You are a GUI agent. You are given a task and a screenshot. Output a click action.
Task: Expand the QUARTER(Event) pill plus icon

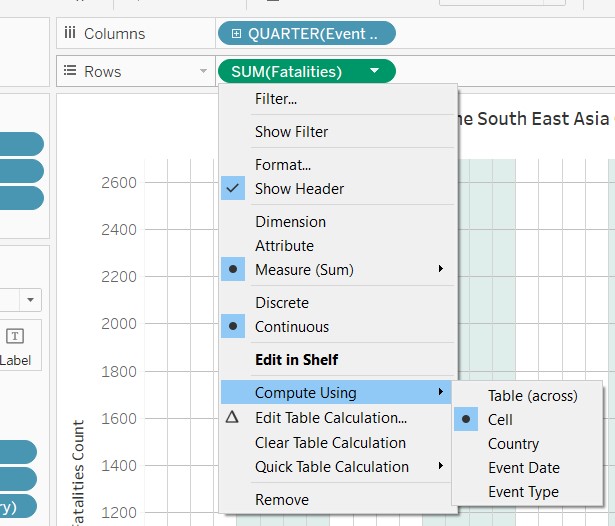point(237,34)
